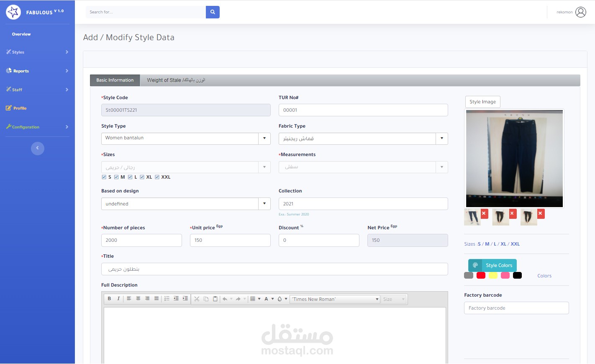The height and width of the screenshot is (364, 595).
Task: Uncheck the XXL size checkbox
Action: (157, 177)
